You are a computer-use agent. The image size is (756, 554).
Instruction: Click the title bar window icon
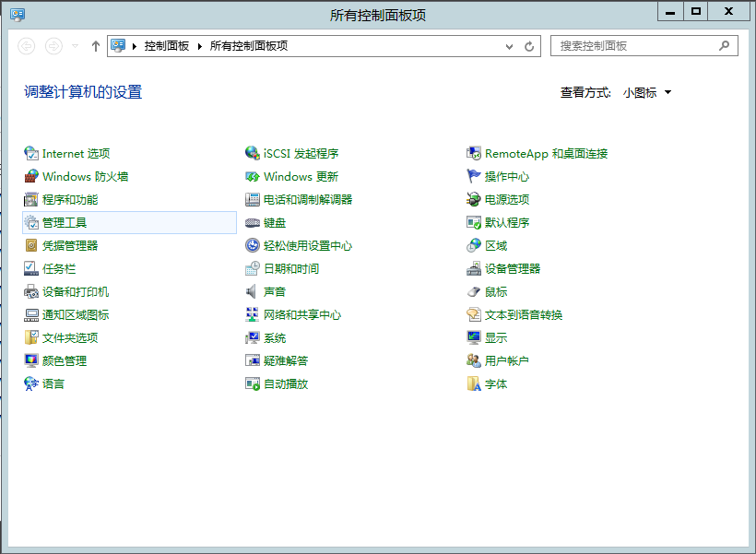[x=18, y=15]
